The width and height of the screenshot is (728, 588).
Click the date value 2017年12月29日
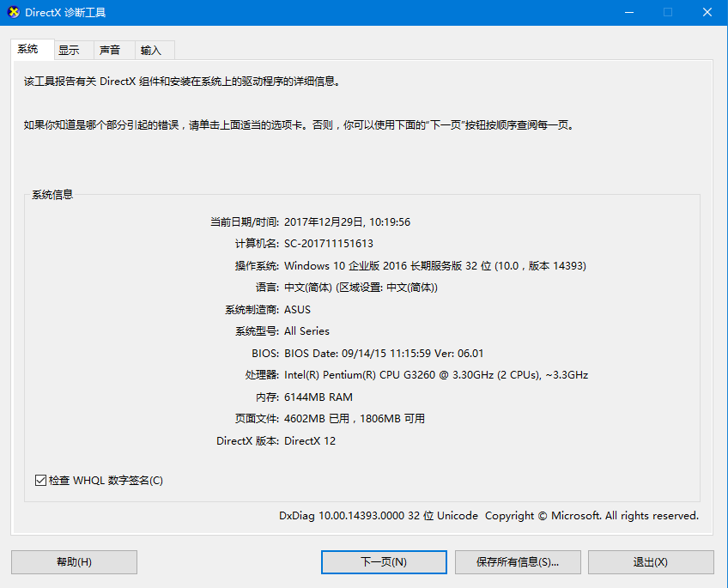pos(324,222)
